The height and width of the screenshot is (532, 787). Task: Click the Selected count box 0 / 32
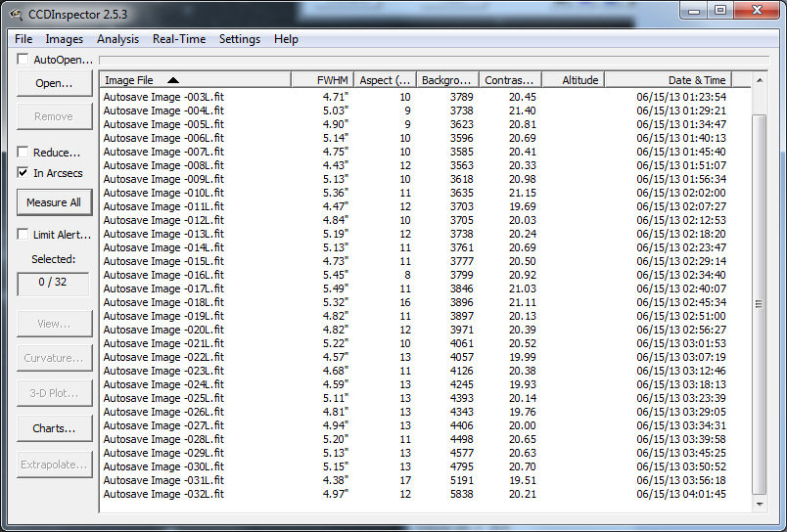53,284
